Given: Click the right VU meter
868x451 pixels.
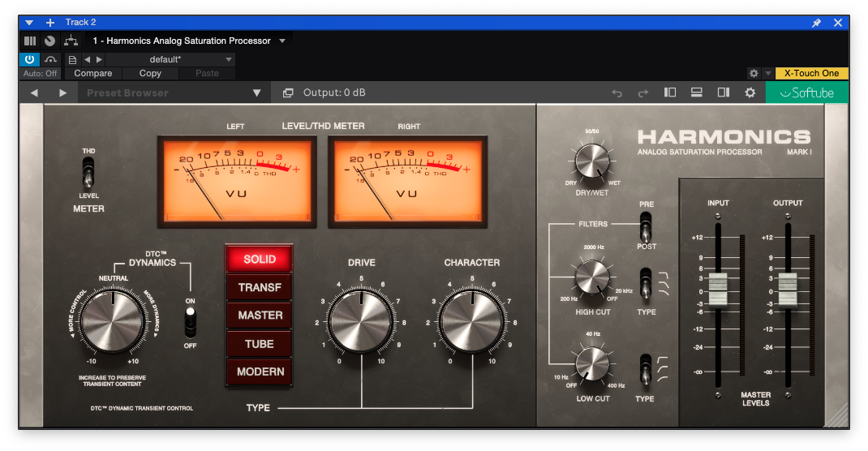Looking at the screenshot, I should pyautogui.click(x=407, y=182).
